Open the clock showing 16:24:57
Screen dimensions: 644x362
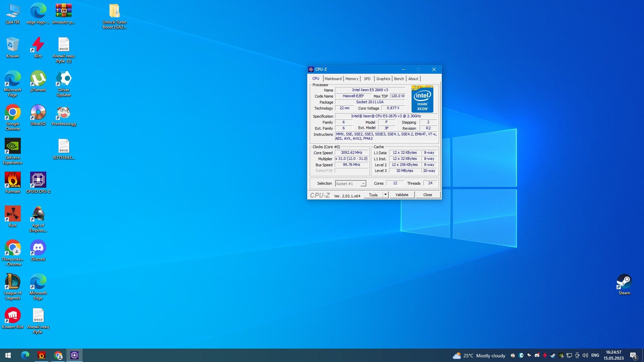pos(613,355)
